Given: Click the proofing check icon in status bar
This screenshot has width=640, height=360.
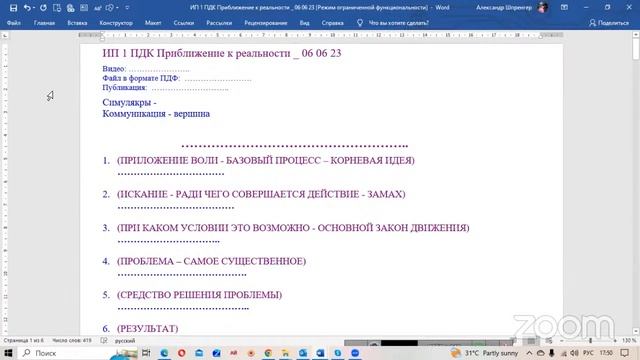Looking at the screenshot, I should [104, 340].
